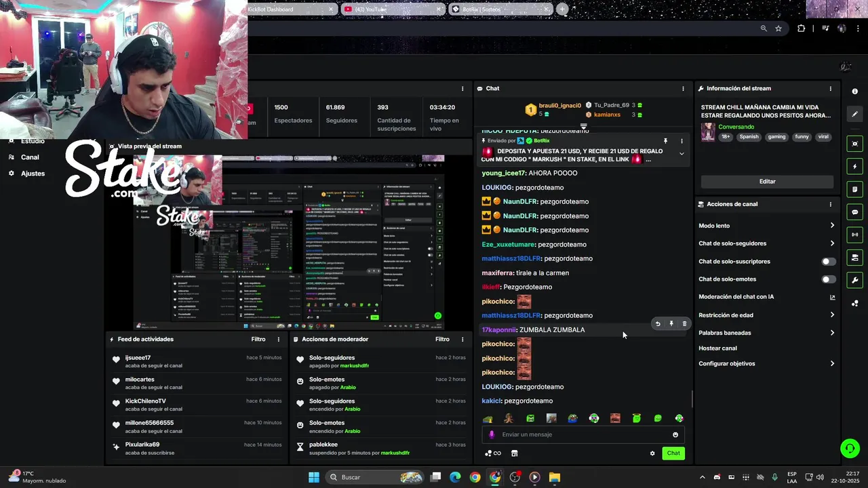Open Feed de actividades three-dot menu

(278, 340)
